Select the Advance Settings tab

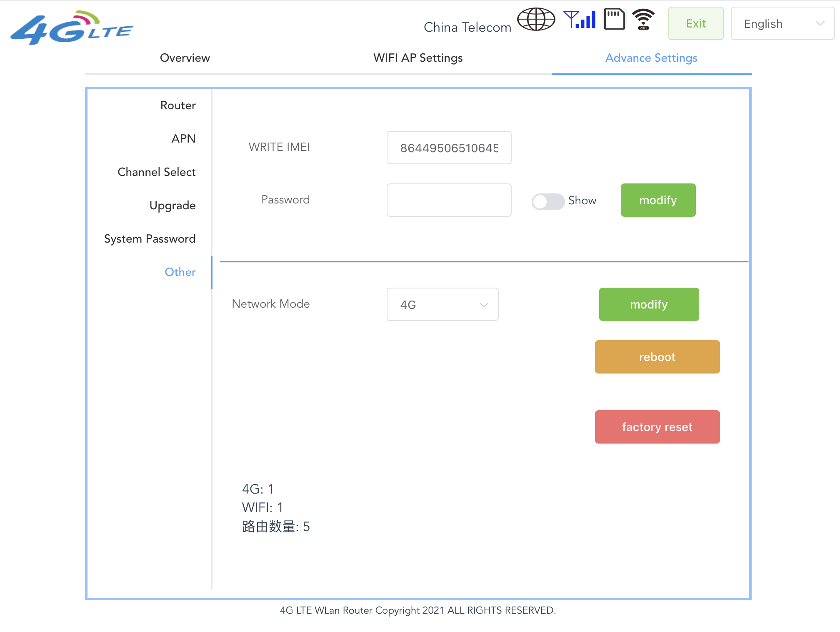coord(651,58)
